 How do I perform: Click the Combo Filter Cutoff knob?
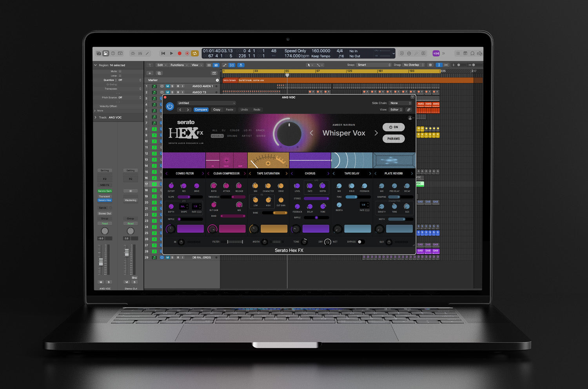pos(171,185)
